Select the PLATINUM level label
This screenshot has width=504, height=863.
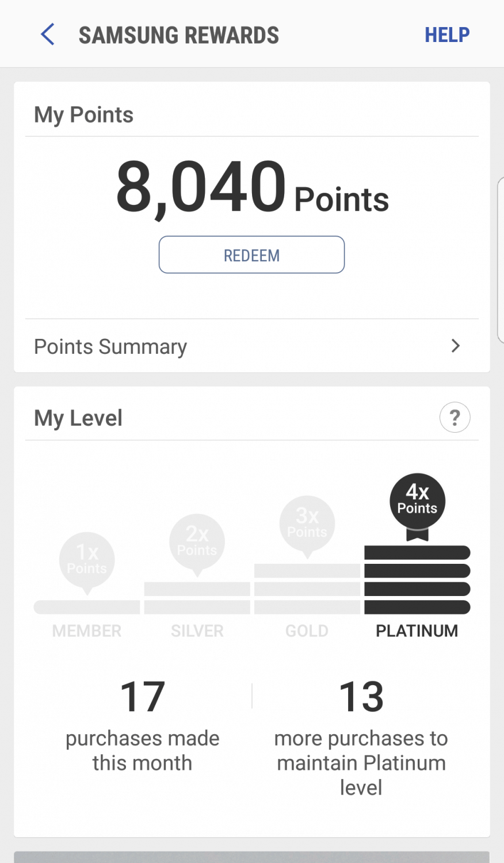pos(417,631)
